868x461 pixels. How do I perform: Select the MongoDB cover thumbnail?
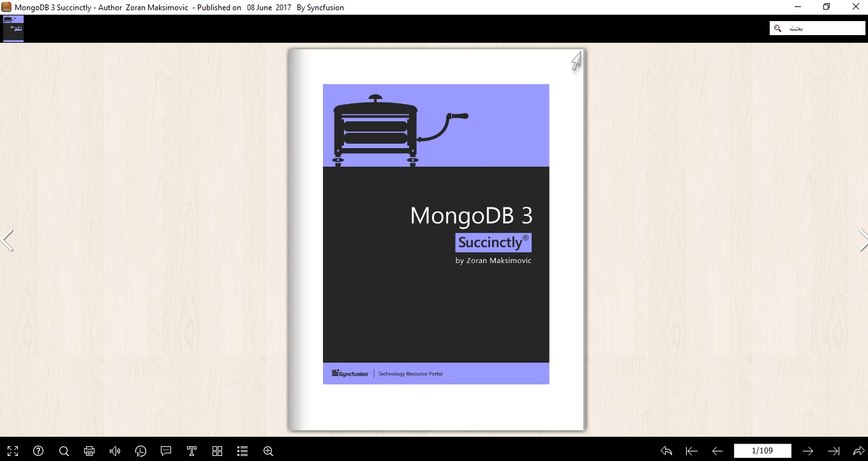point(13,28)
